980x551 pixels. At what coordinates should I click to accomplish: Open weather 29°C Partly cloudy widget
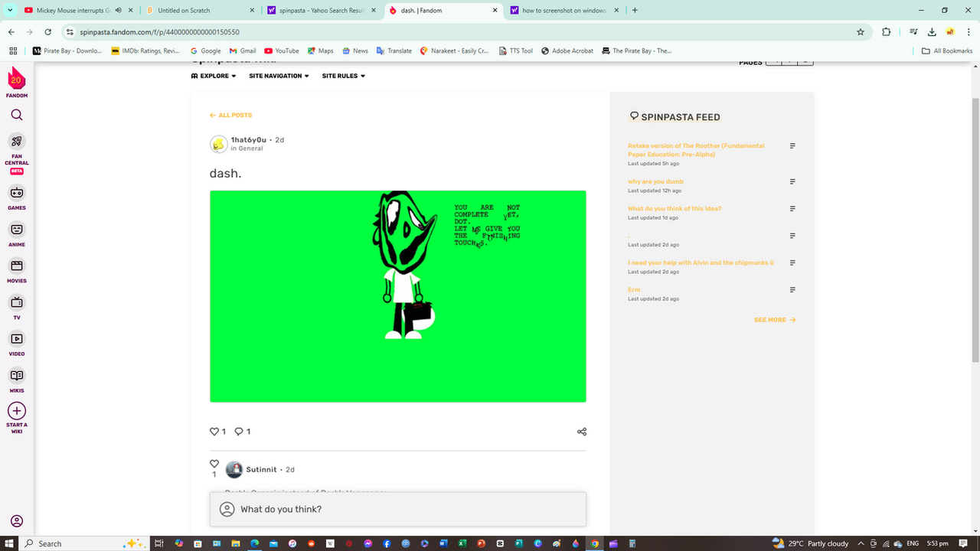pos(810,543)
